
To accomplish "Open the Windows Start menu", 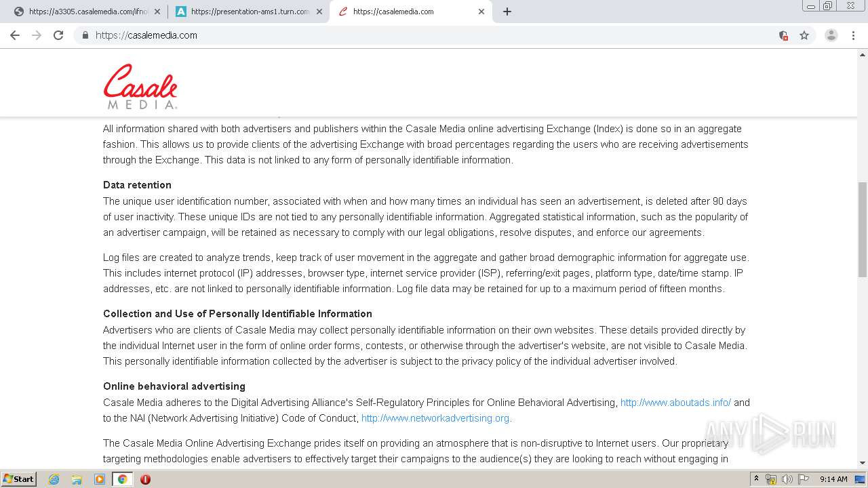I will tap(19, 479).
